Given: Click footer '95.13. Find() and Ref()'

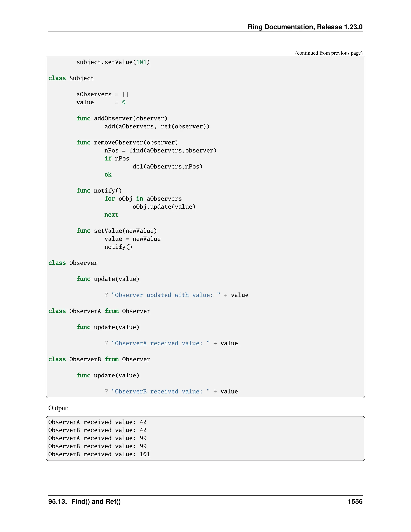Looking at the screenshot, I should point(84,501).
